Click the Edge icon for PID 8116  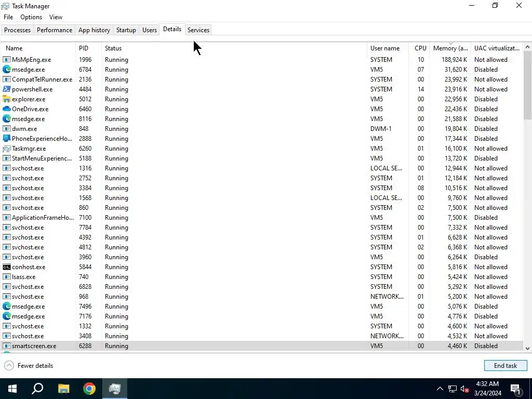[x=6, y=119]
